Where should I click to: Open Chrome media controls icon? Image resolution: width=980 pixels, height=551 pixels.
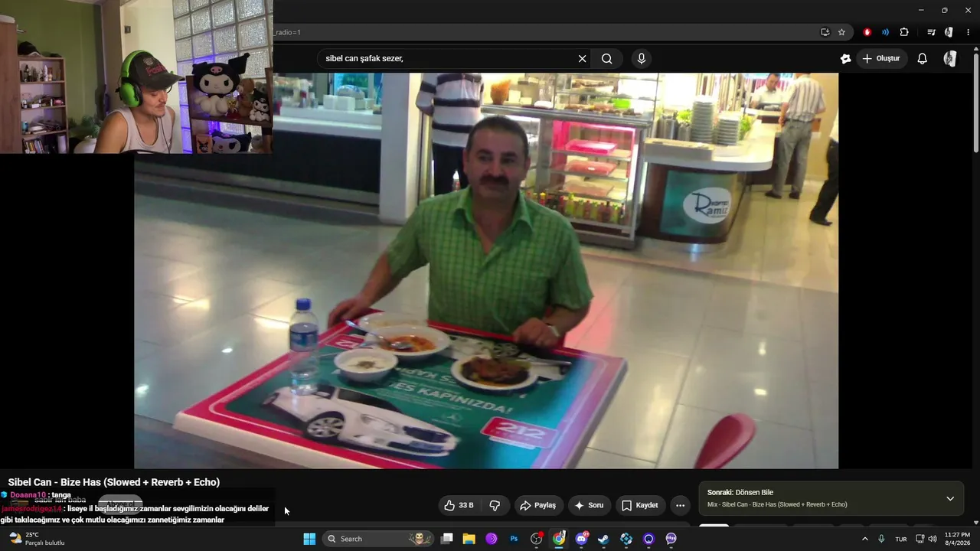tap(931, 32)
